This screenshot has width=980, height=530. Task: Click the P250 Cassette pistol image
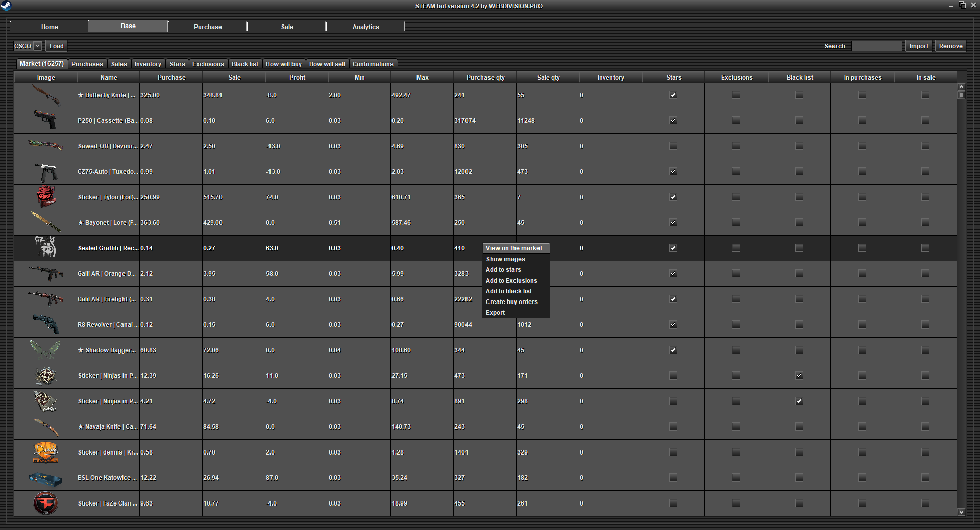click(x=46, y=121)
